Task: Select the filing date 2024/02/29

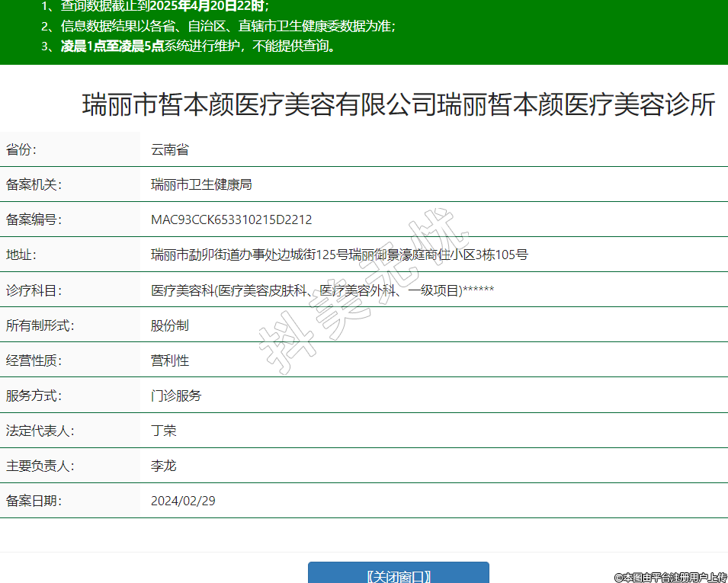Action: point(183,501)
